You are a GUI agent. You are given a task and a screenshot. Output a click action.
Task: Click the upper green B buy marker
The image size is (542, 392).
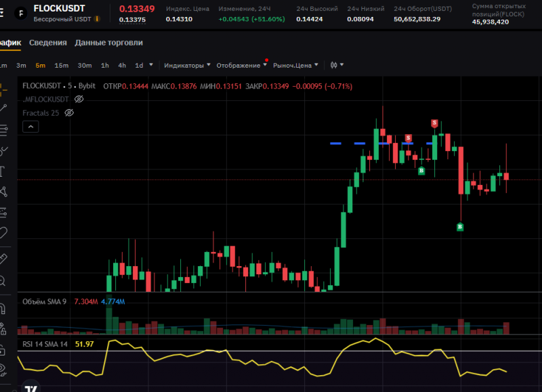click(421, 170)
